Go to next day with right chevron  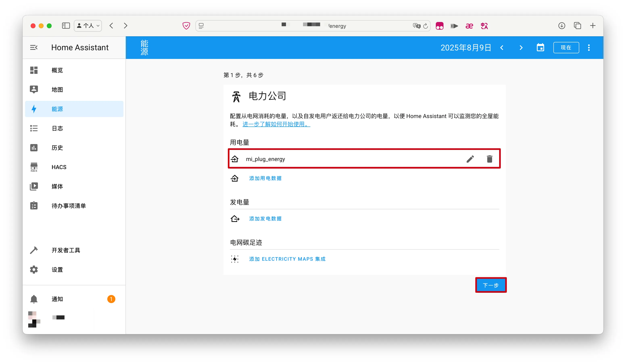click(521, 47)
